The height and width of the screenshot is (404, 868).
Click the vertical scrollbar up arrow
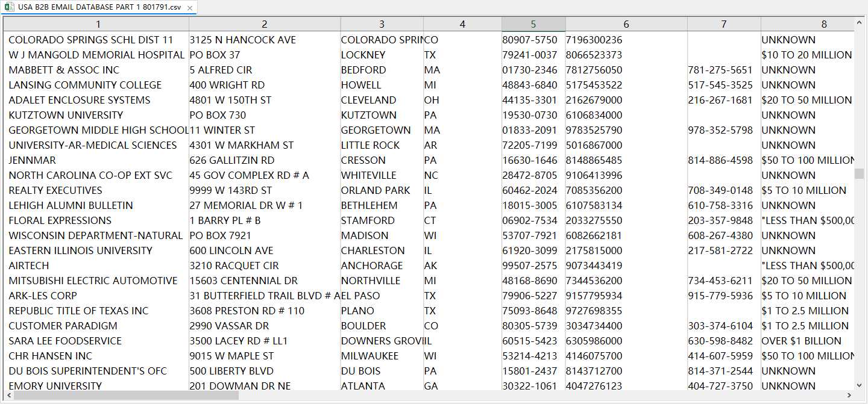pyautogui.click(x=859, y=23)
